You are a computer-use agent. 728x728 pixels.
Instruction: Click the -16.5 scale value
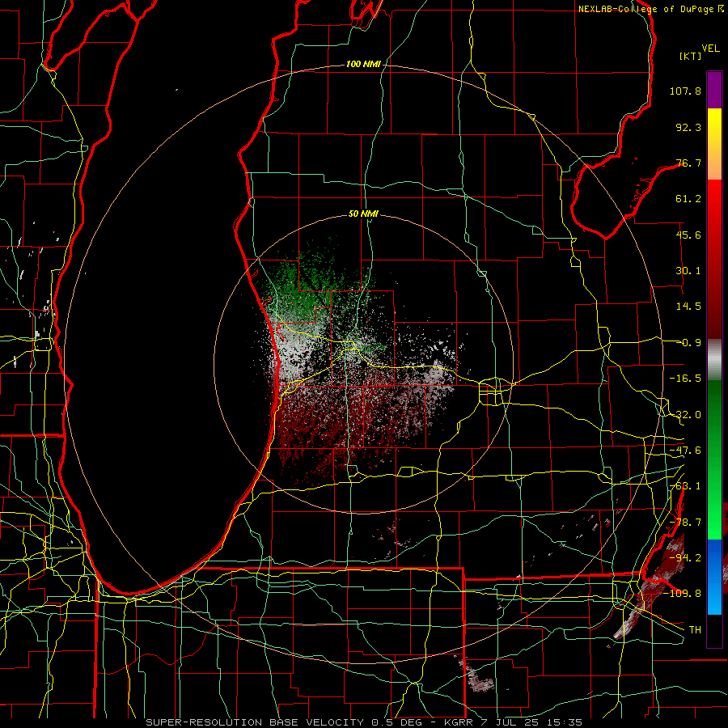(685, 379)
